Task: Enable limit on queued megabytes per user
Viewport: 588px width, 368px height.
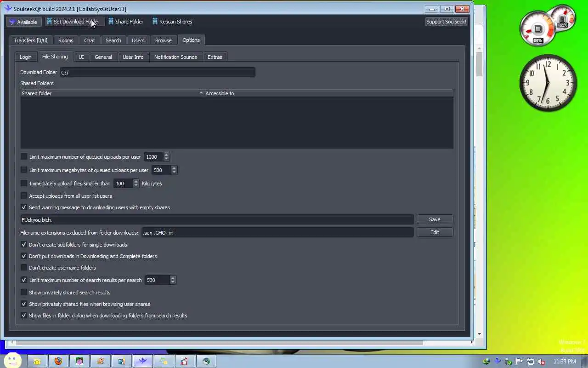Action: [24, 170]
